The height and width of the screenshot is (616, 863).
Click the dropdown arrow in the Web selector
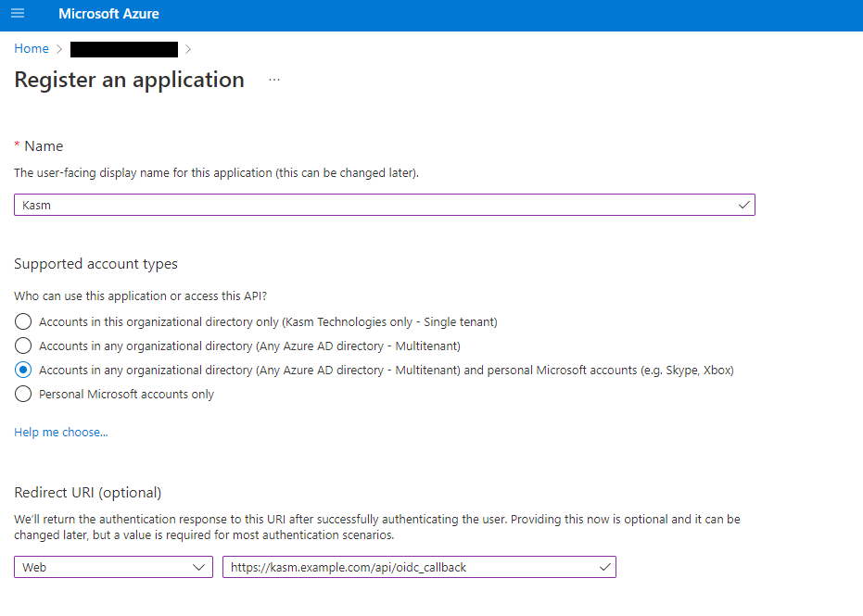pyautogui.click(x=198, y=567)
